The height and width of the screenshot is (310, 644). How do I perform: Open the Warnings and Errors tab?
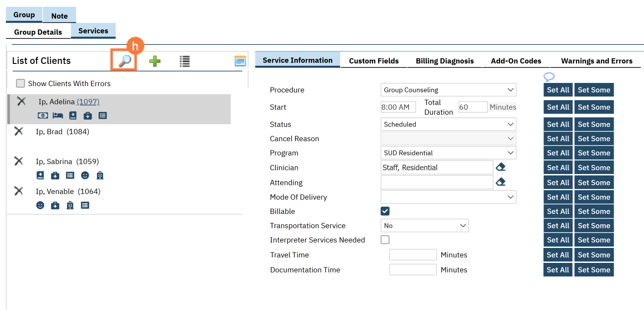pos(596,61)
